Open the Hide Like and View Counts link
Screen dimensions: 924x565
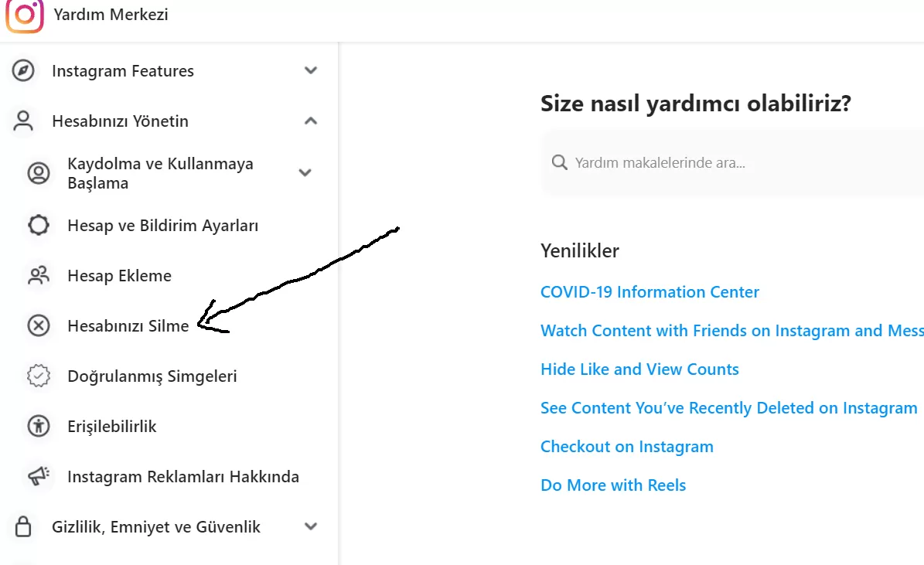[639, 369]
